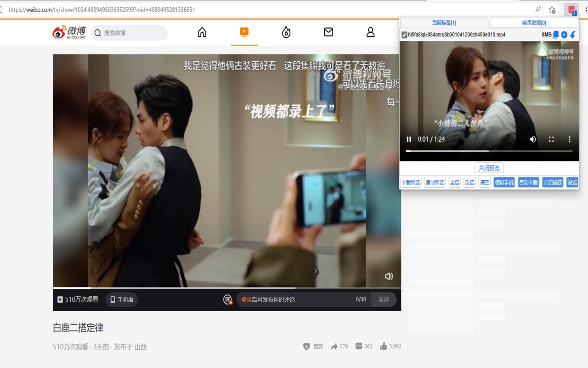Switch to the 幽灵数据[0] tab

coord(534,23)
